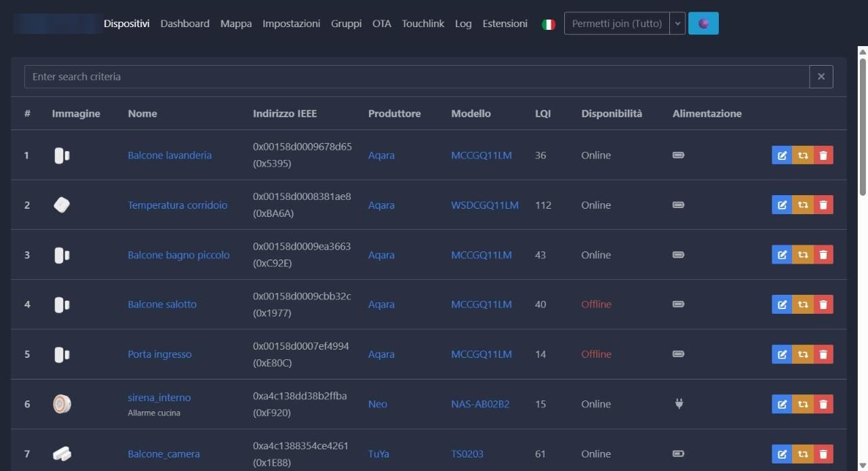This screenshot has width=868, height=471.
Task: Switch to the Dashboard tab
Action: 185,24
